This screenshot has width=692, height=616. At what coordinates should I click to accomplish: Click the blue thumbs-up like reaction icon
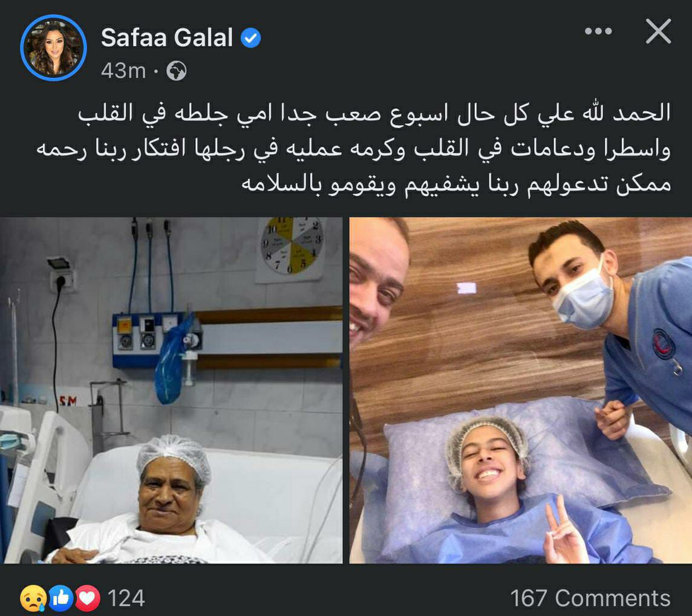pos(60,598)
